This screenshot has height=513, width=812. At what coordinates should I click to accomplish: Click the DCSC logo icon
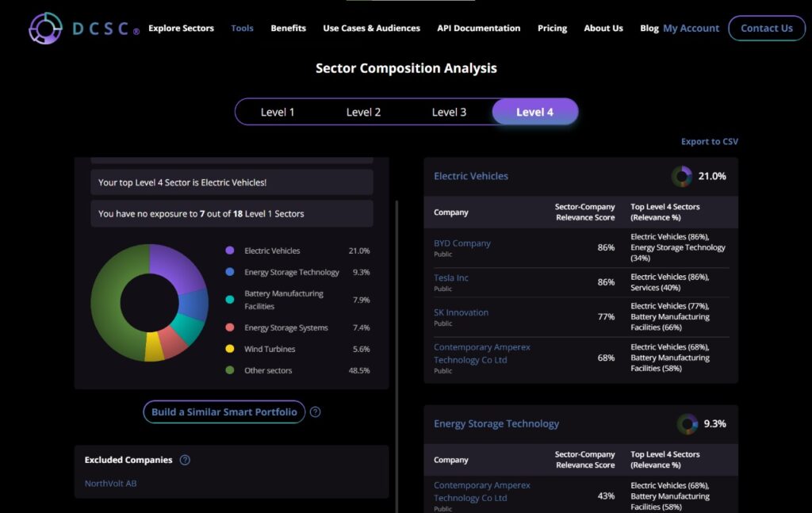[x=45, y=29]
